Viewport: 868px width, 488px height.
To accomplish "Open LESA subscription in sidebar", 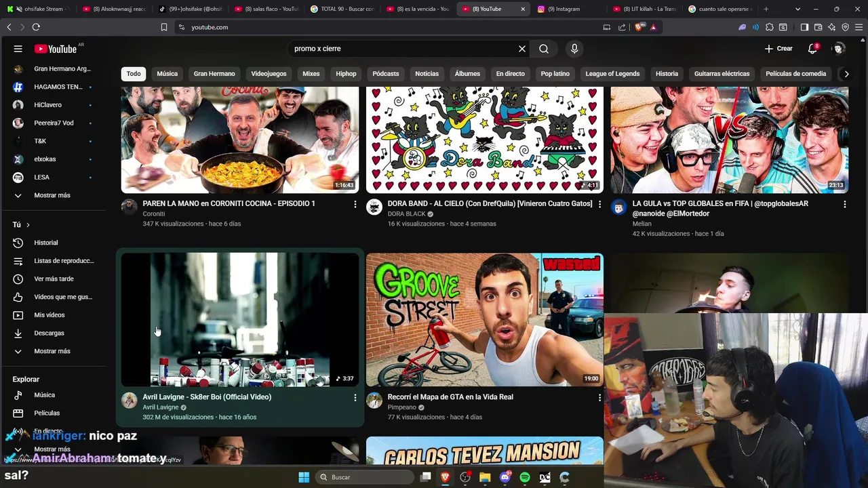I will [53, 178].
